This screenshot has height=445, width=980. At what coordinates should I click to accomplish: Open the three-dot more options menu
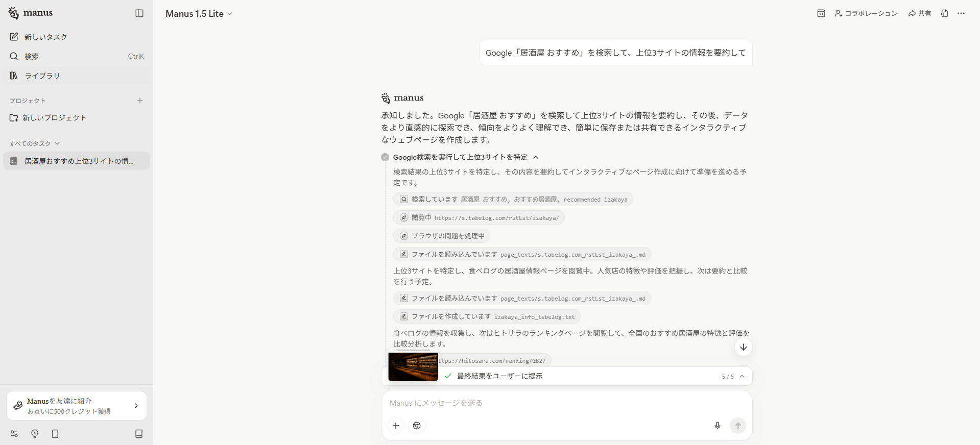coord(961,13)
